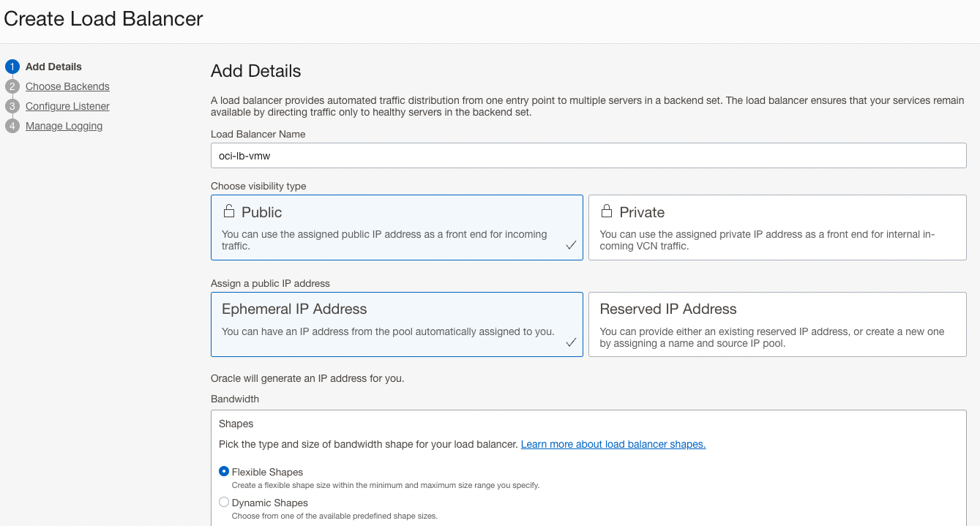Select the Public visibility type card
The image size is (980, 526).
pos(397,227)
